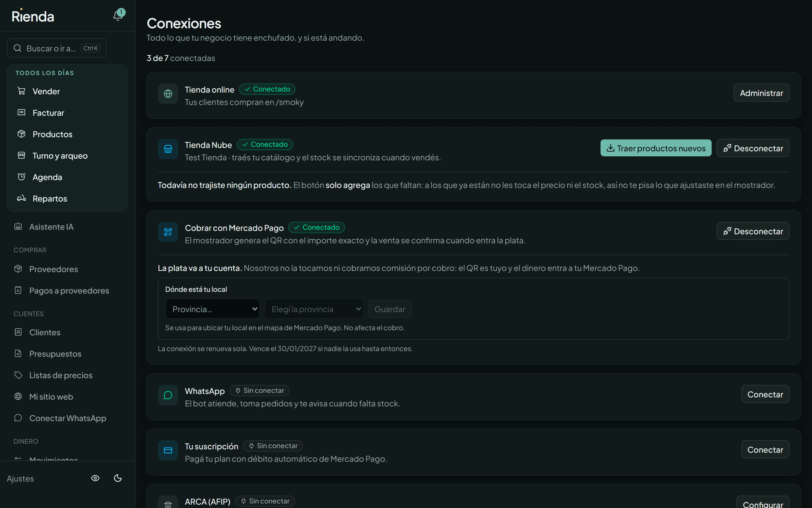The width and height of the screenshot is (812, 508).
Task: Click the Tienda online globe icon
Action: 168,94
